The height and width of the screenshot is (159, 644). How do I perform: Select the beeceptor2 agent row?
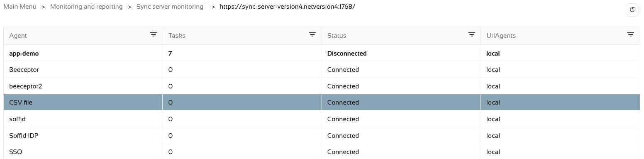tap(322, 86)
